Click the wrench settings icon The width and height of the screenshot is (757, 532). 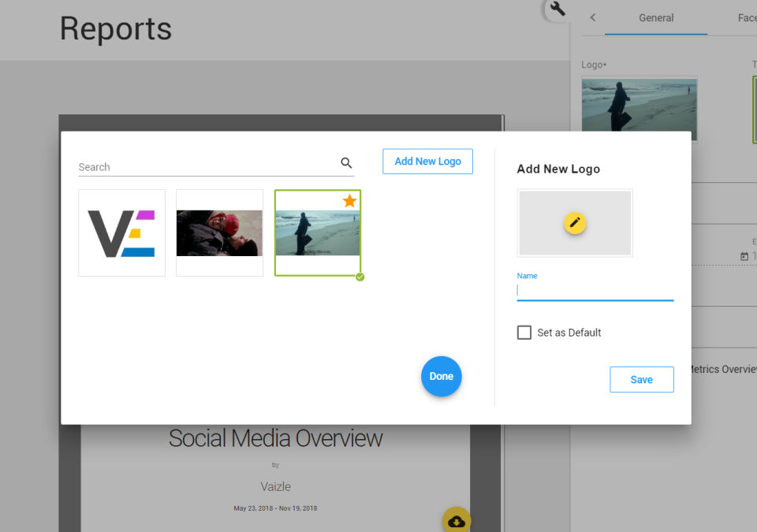[557, 9]
